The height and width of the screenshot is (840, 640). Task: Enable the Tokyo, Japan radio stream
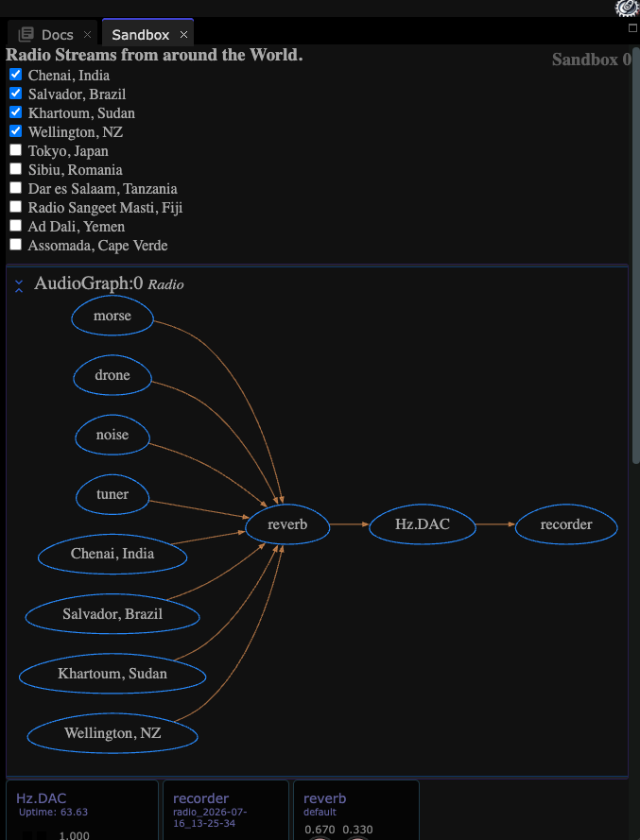15,150
